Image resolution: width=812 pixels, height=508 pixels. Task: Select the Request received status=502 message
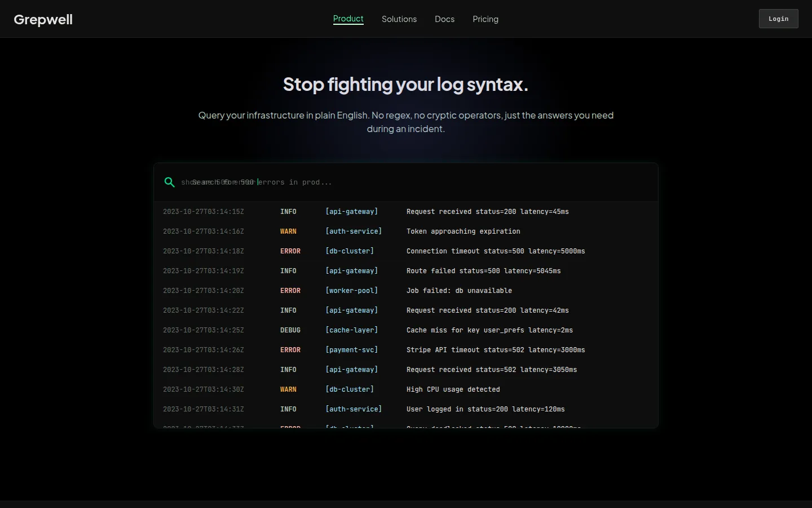pos(491,370)
